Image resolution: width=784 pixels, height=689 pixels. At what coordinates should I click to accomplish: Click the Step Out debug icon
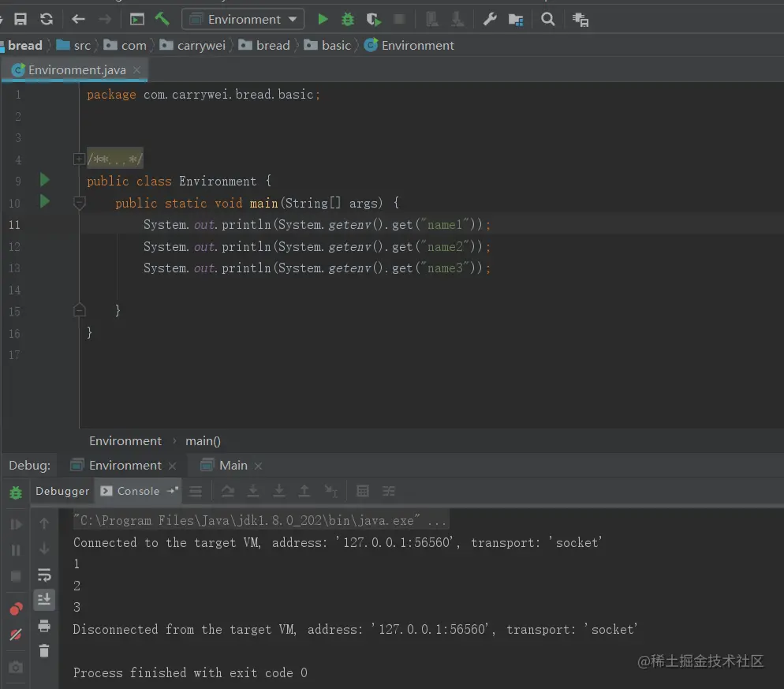point(304,492)
